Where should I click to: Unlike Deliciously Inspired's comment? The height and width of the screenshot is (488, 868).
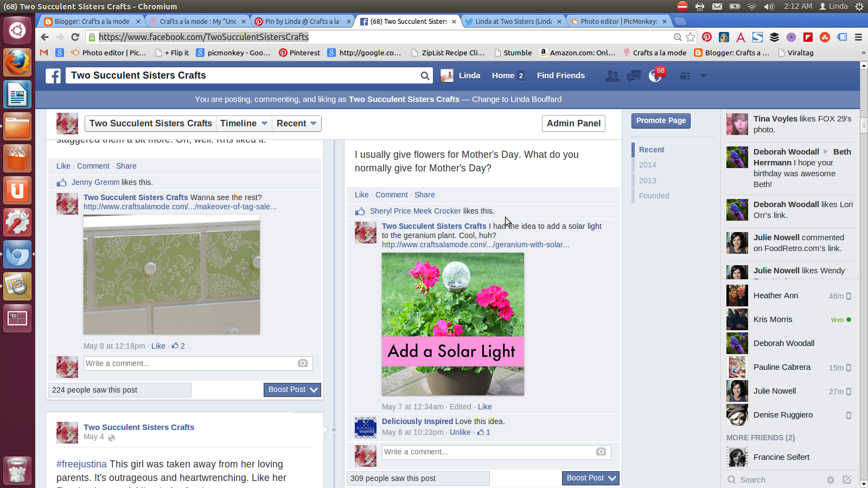point(460,432)
